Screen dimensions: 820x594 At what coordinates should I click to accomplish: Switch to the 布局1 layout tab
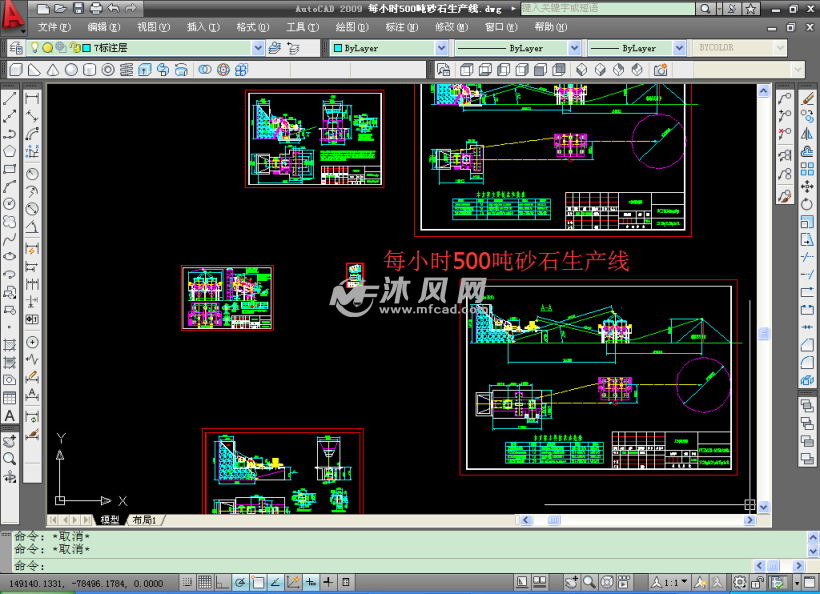pos(144,520)
